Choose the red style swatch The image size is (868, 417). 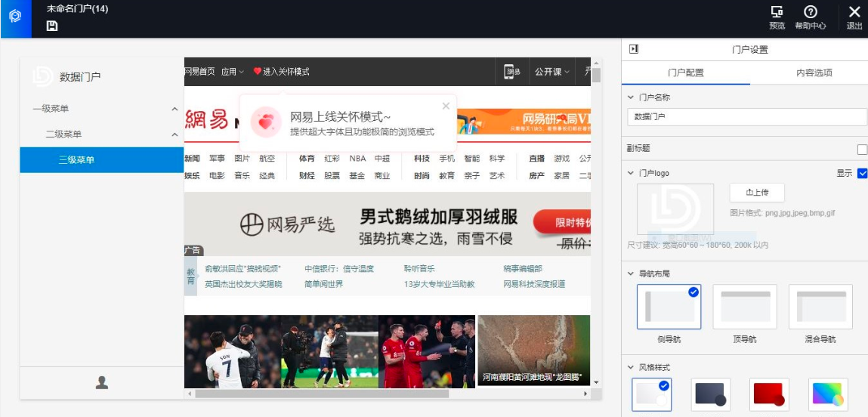tap(769, 394)
